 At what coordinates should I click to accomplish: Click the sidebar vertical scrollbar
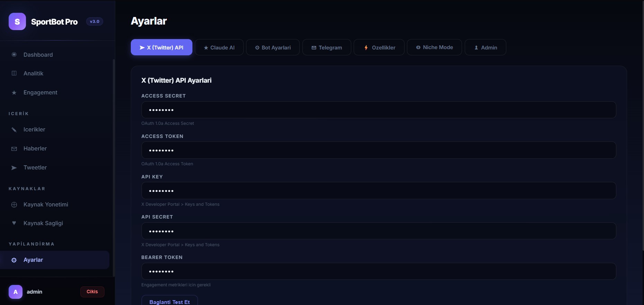click(114, 168)
